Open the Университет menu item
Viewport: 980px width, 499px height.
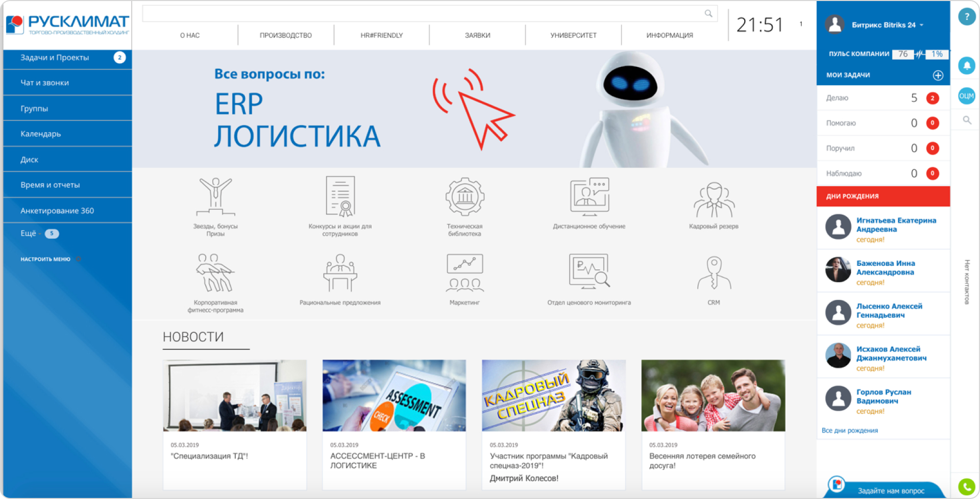click(573, 35)
